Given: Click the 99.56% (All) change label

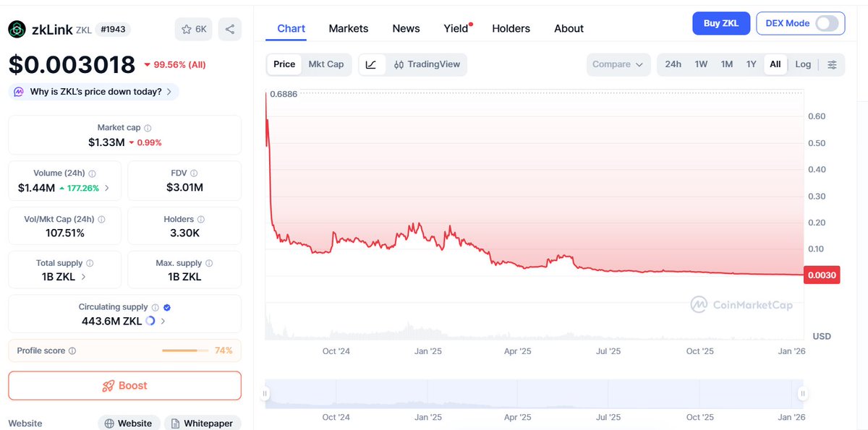Looking at the screenshot, I should 179,65.
